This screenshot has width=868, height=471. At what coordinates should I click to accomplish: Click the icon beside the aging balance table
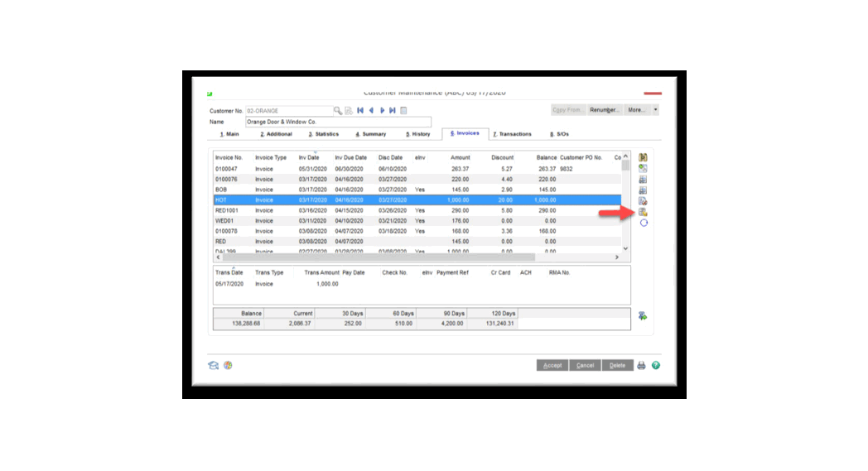tap(643, 316)
